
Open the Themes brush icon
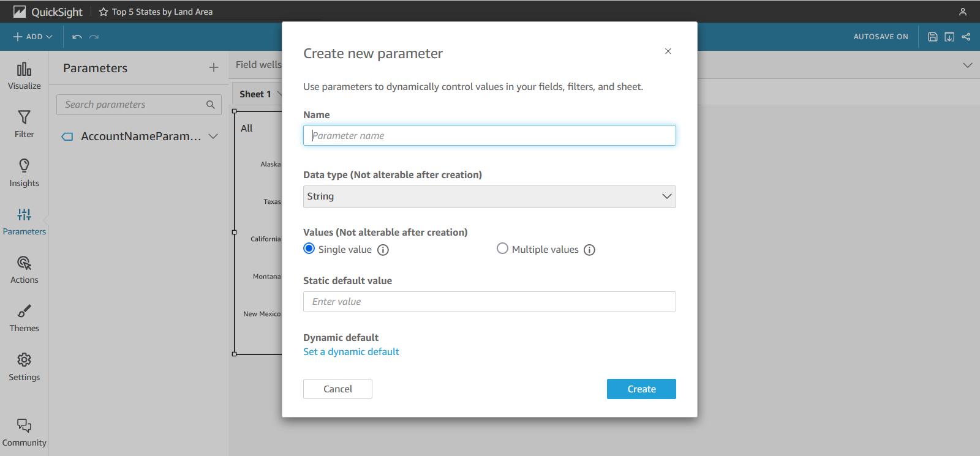[24, 312]
